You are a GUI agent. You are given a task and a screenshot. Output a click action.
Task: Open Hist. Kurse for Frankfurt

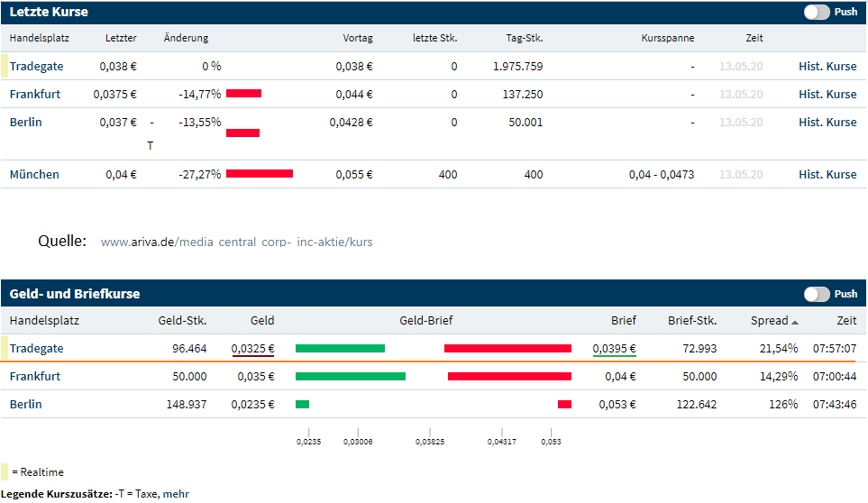pos(827,94)
